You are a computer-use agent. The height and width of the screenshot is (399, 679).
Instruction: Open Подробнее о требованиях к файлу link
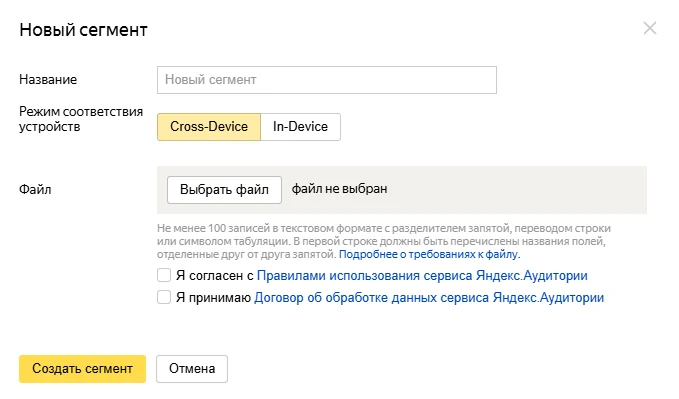point(429,254)
